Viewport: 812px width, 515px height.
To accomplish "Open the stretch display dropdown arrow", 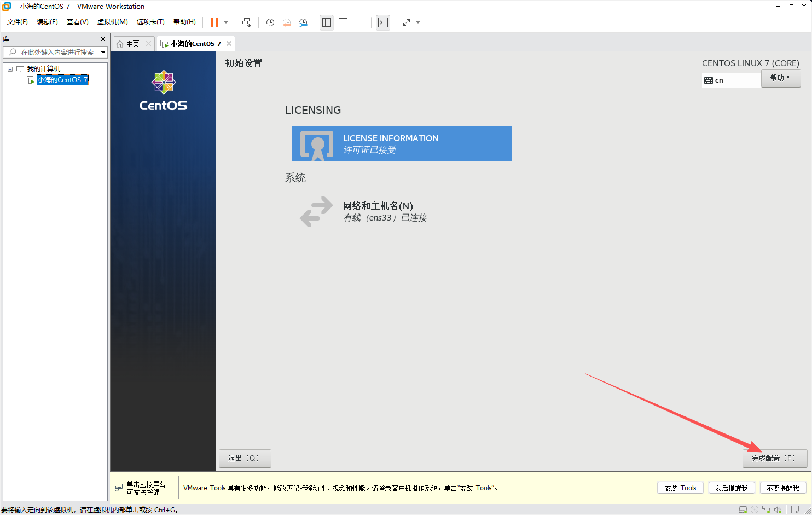I will (418, 22).
